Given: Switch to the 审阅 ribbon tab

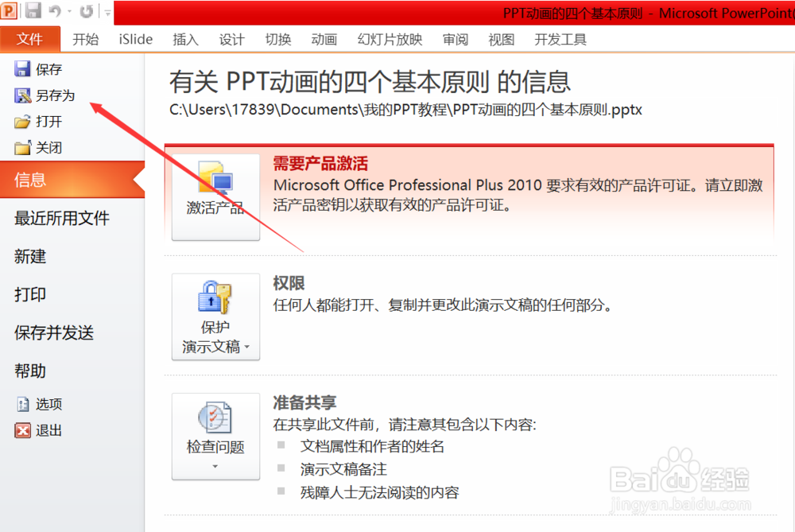Looking at the screenshot, I should point(455,39).
